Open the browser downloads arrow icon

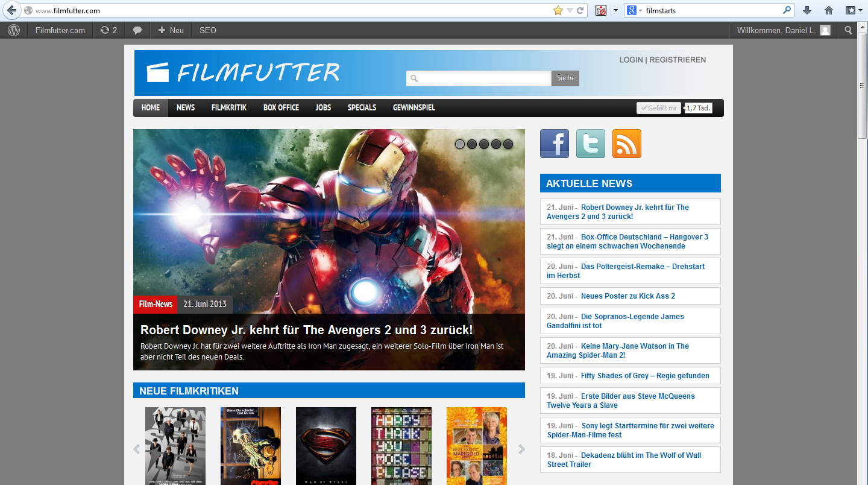807,10
